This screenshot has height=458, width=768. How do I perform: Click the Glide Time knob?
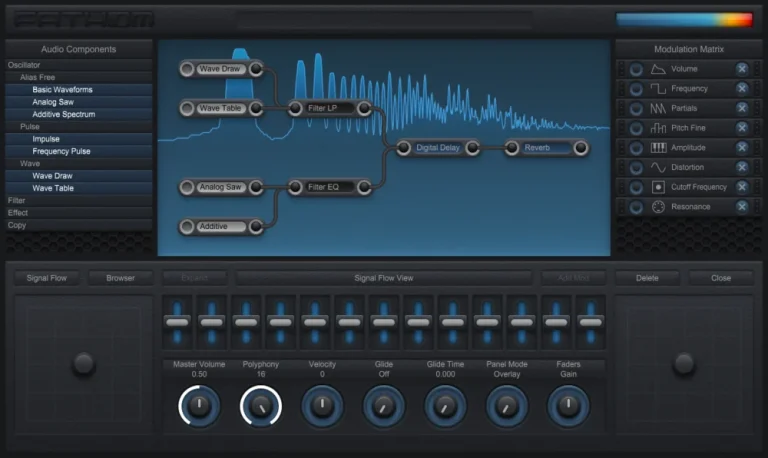(445, 406)
